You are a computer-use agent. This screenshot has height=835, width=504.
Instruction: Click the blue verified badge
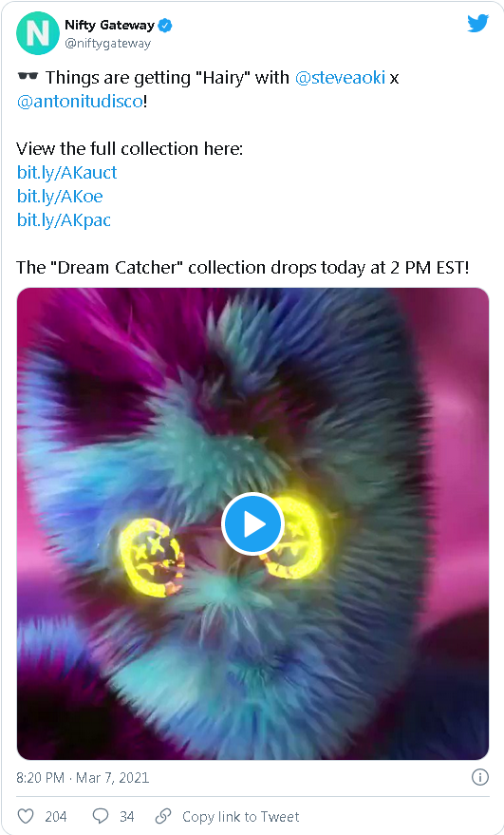[x=165, y=25]
